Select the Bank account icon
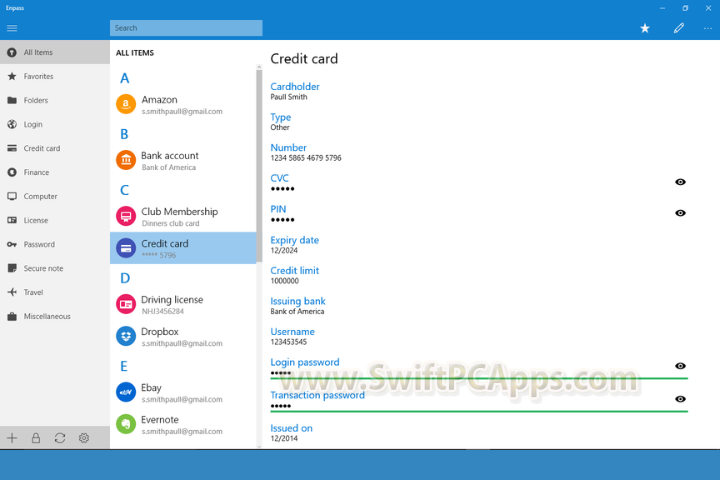 click(126, 160)
